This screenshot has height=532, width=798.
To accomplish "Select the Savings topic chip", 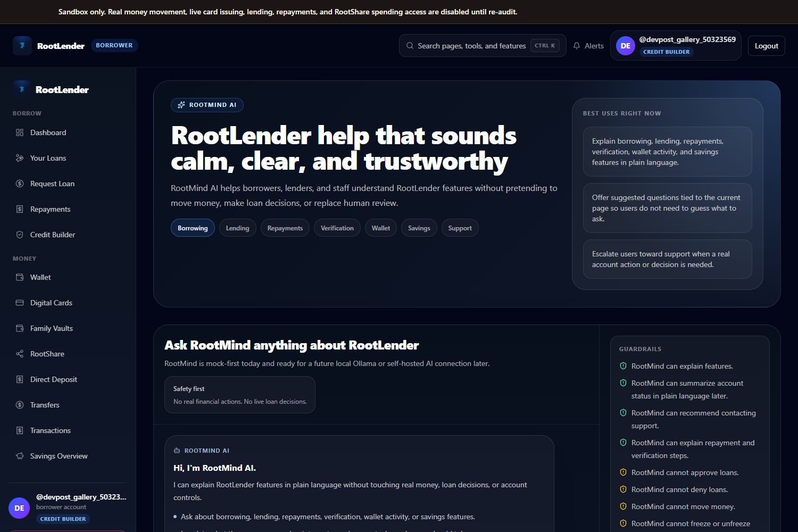I will tap(419, 228).
